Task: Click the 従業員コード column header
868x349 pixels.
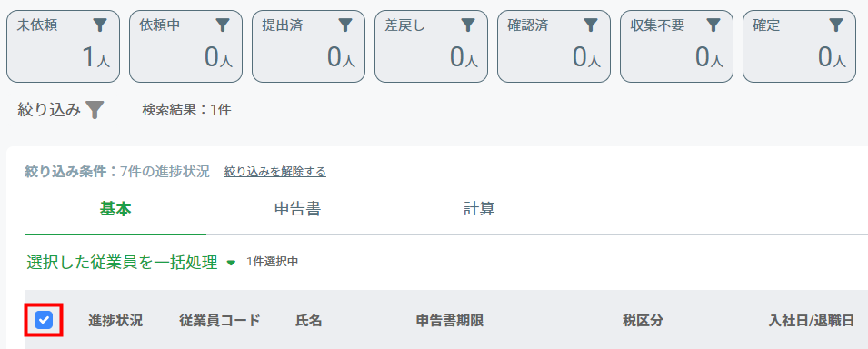Action: tap(220, 321)
